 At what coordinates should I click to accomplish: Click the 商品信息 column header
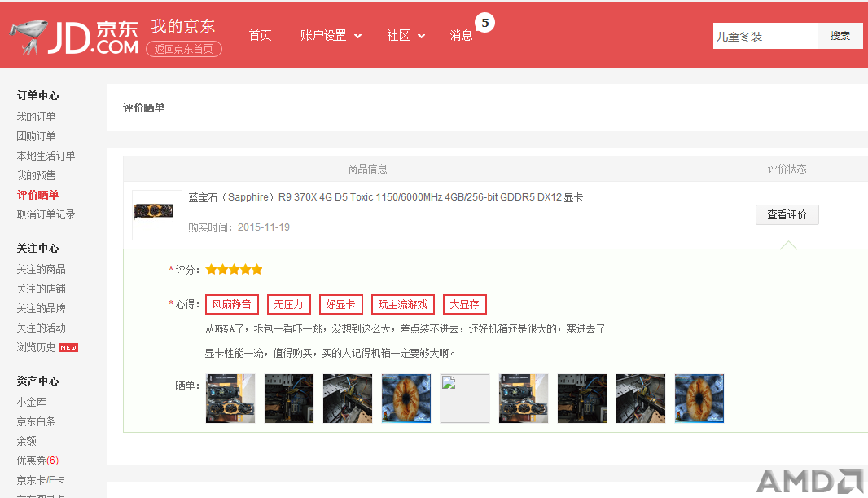tap(367, 169)
